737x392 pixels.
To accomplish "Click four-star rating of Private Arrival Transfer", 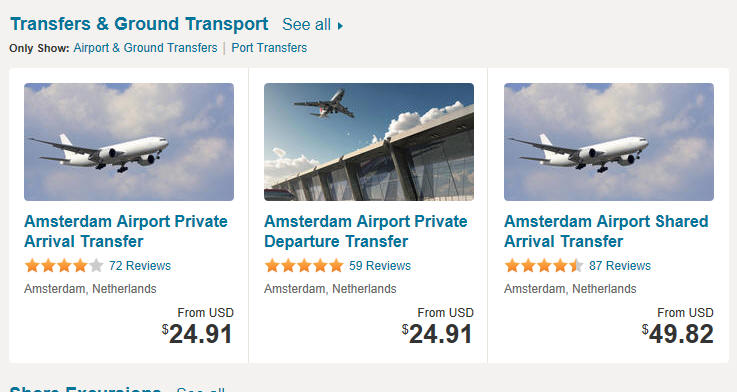I will click(64, 266).
